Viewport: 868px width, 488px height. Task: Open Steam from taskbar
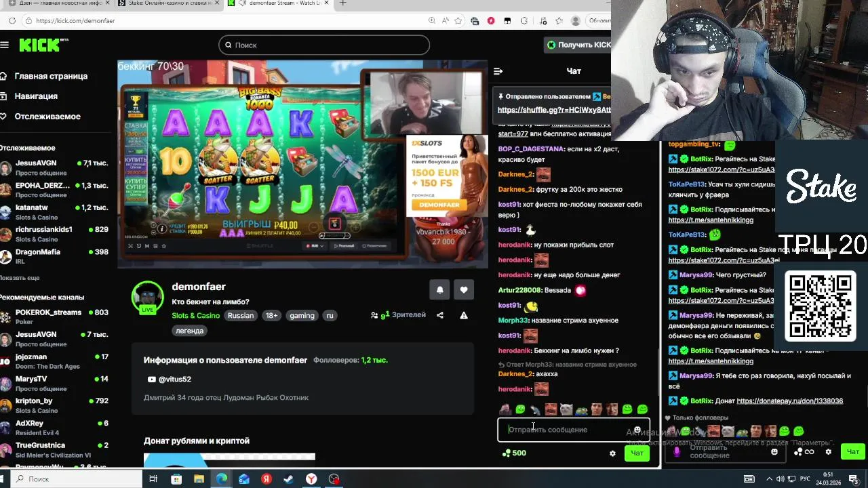click(288, 479)
